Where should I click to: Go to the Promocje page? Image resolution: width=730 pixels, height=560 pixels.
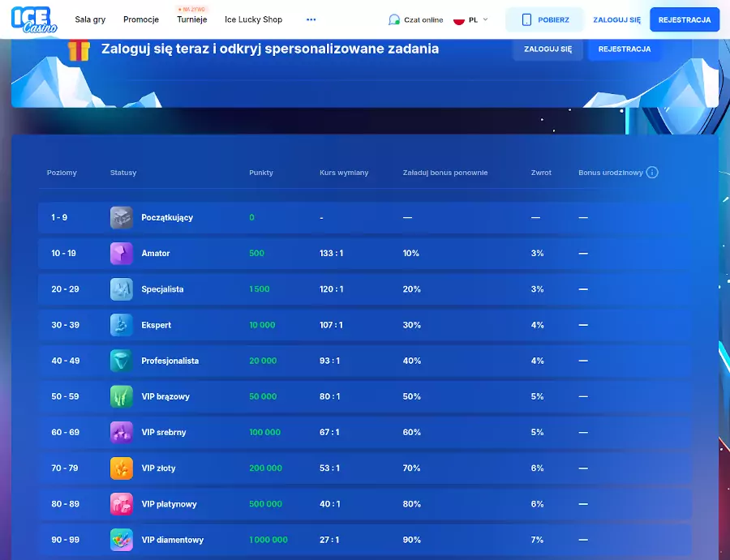(x=141, y=19)
